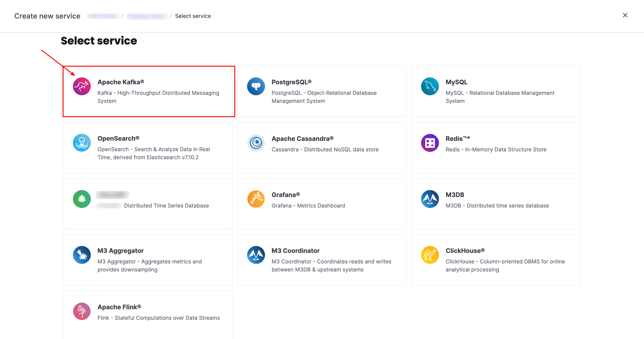
Task: Click the Apache Cassandra eye icon
Action: (256, 143)
